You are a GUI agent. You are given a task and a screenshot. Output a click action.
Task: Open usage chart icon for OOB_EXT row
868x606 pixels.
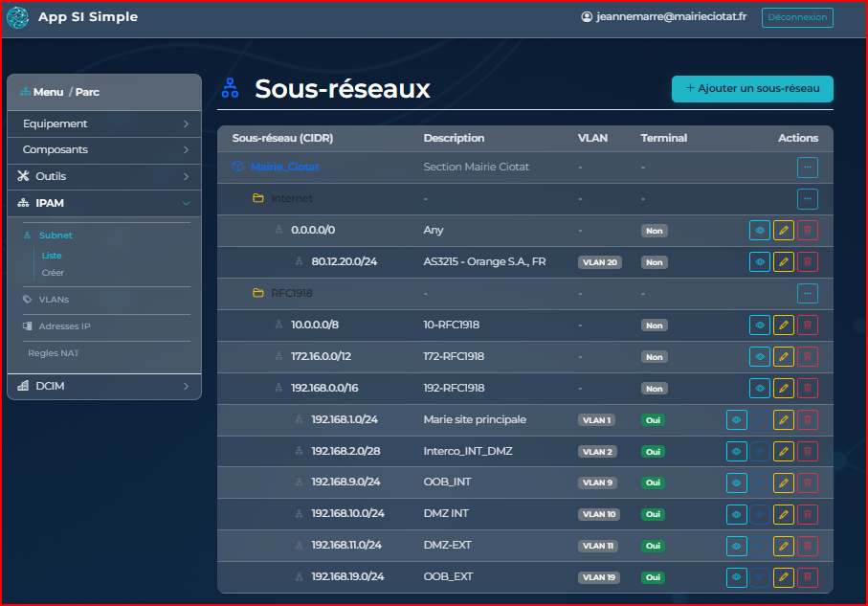point(760,577)
